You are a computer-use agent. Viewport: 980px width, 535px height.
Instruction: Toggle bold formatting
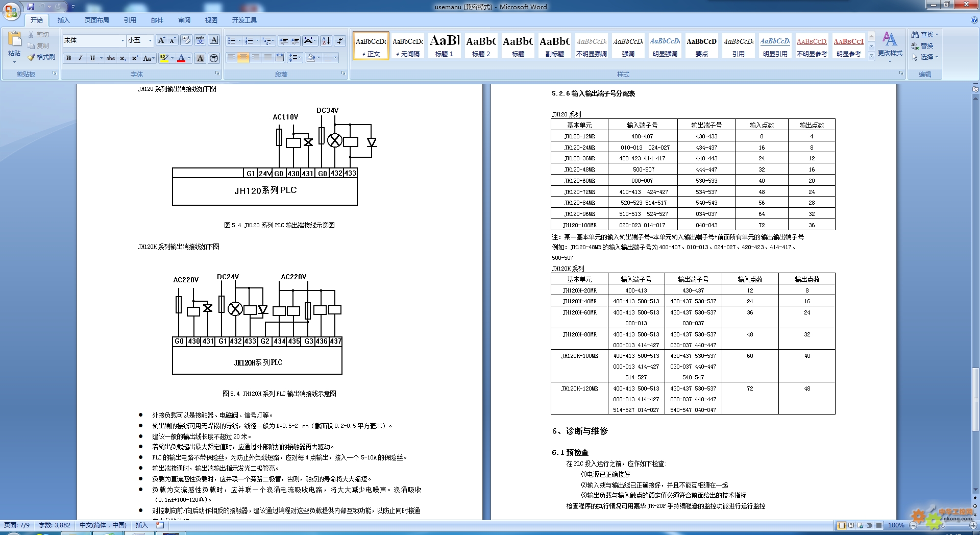68,58
